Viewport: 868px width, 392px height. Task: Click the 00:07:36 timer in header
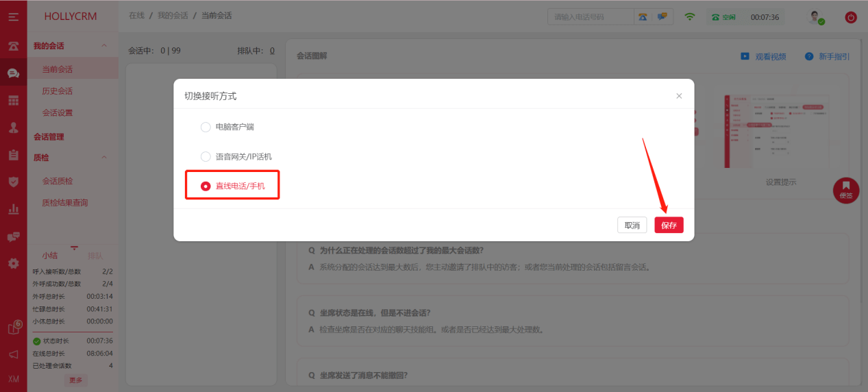[x=765, y=17]
